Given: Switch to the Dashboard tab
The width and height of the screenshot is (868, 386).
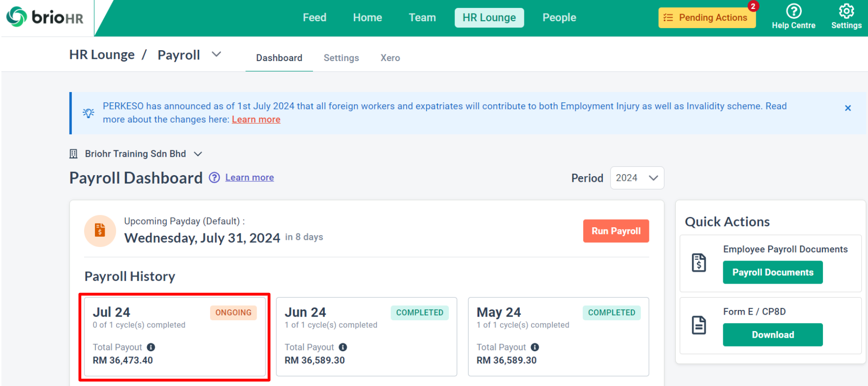Looking at the screenshot, I should pyautogui.click(x=279, y=58).
